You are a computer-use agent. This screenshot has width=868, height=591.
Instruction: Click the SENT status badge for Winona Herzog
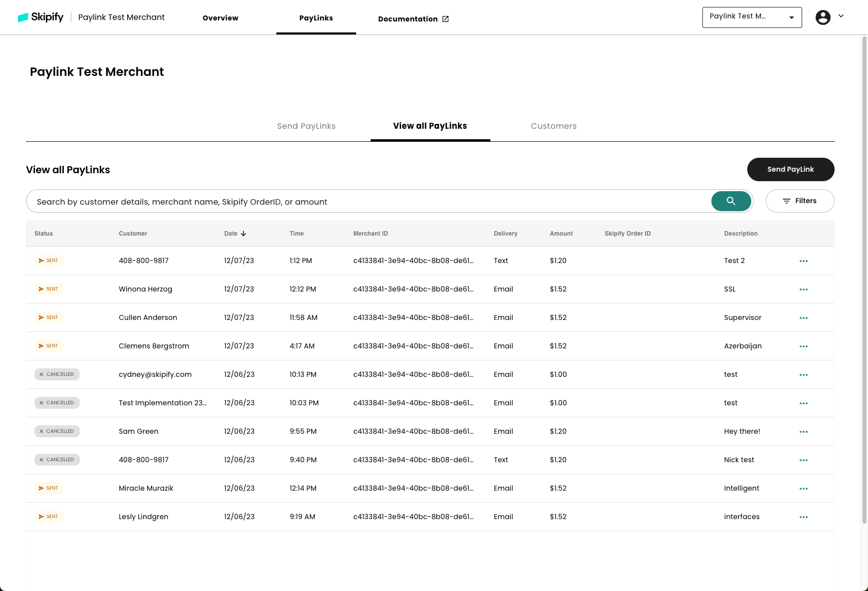[49, 289]
